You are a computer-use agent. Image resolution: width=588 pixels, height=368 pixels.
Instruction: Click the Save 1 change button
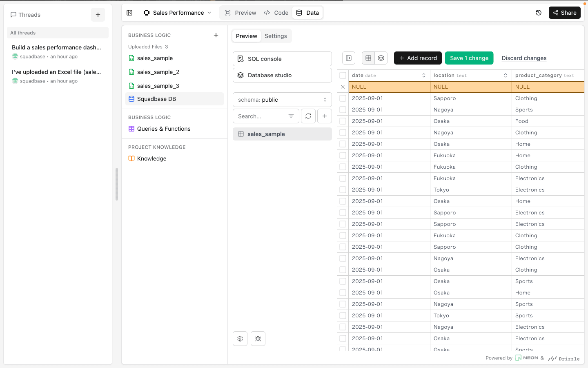469,58
